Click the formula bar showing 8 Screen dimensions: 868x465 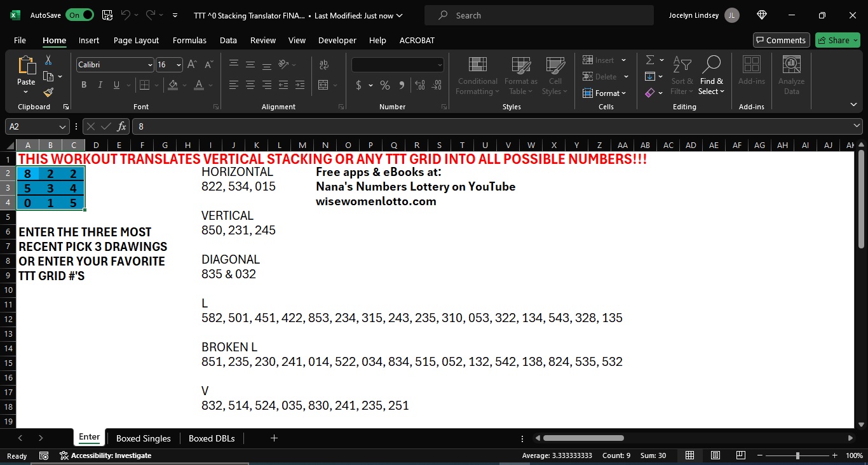(x=497, y=126)
